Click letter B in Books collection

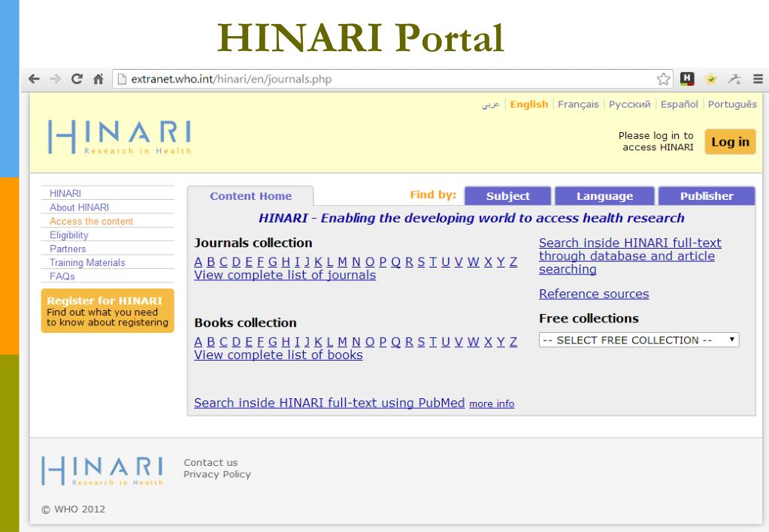pyautogui.click(x=211, y=342)
